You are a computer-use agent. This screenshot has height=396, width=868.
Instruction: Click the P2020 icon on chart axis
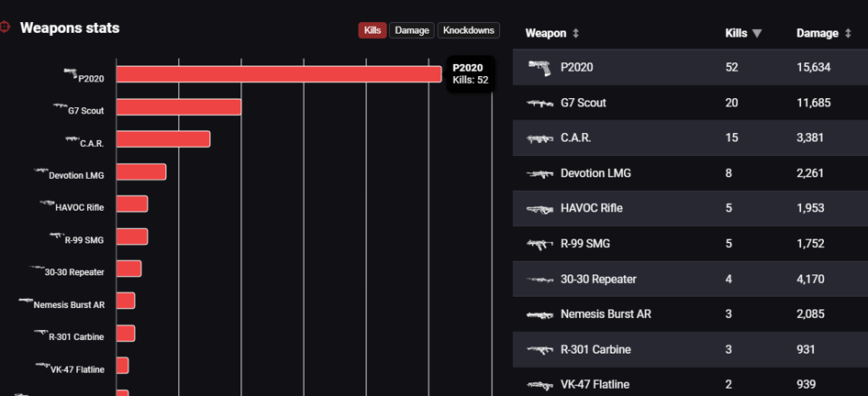[x=71, y=73]
